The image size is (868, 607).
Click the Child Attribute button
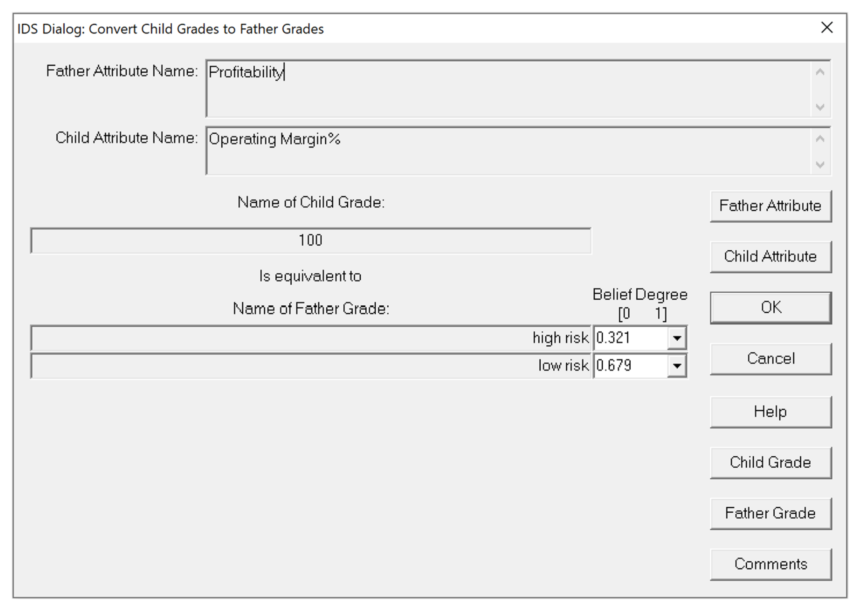coord(771,257)
